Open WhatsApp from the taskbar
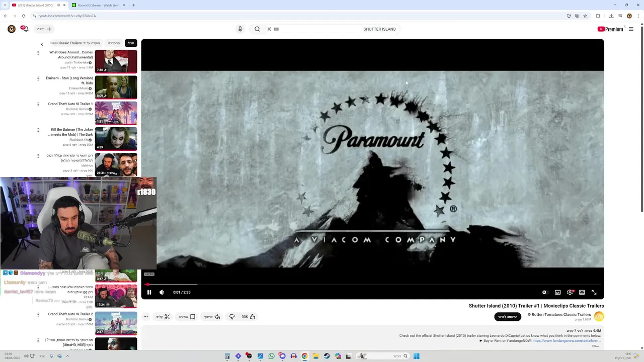The width and height of the screenshot is (644, 362). pos(271,356)
